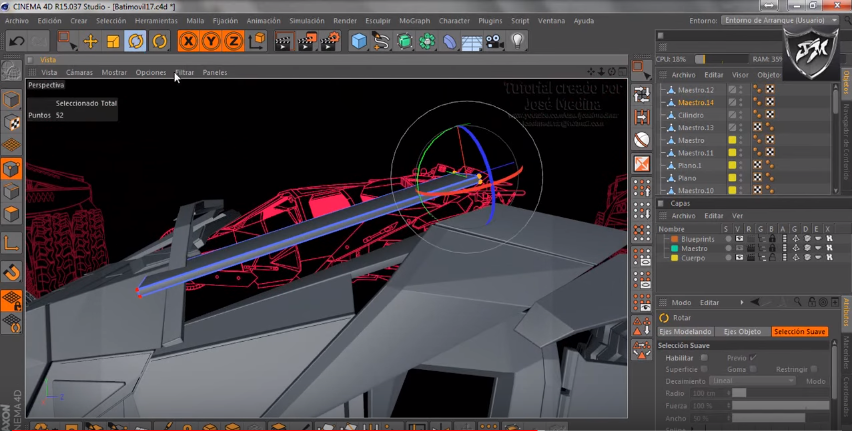Image resolution: width=852 pixels, height=431 pixels.
Task: Select the Scale tool
Action: tap(113, 41)
